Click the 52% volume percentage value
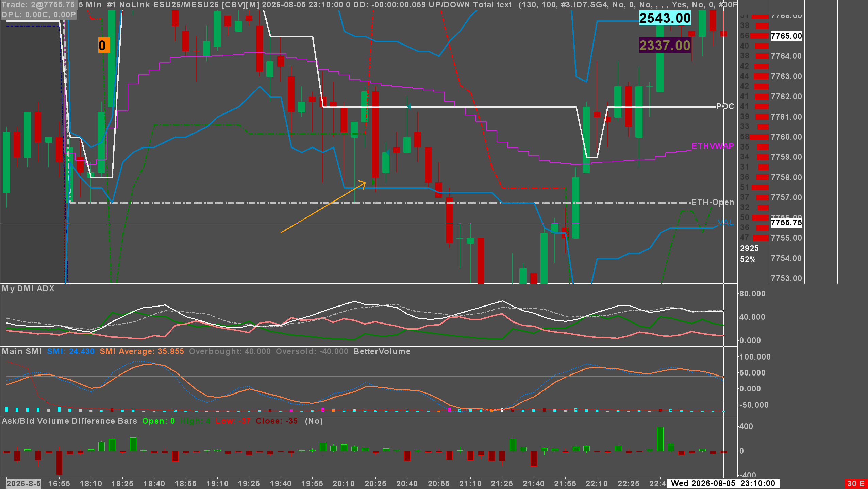868x489 pixels. [748, 260]
